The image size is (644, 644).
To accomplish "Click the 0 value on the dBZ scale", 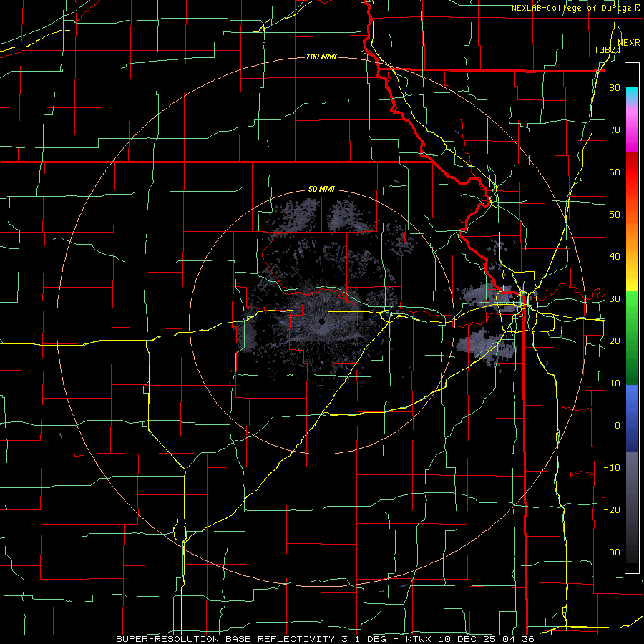I will pos(617,426).
